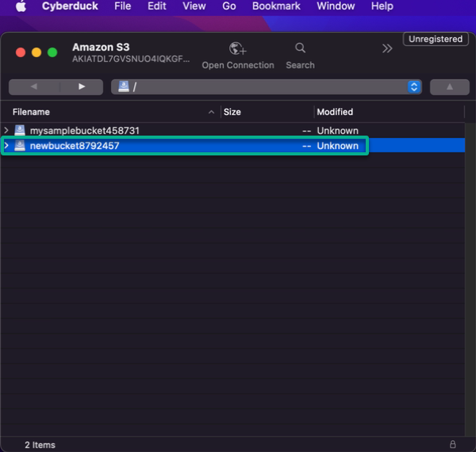This screenshot has width=476, height=452.
Task: Click the lock icon in status bar
Action: tap(453, 444)
